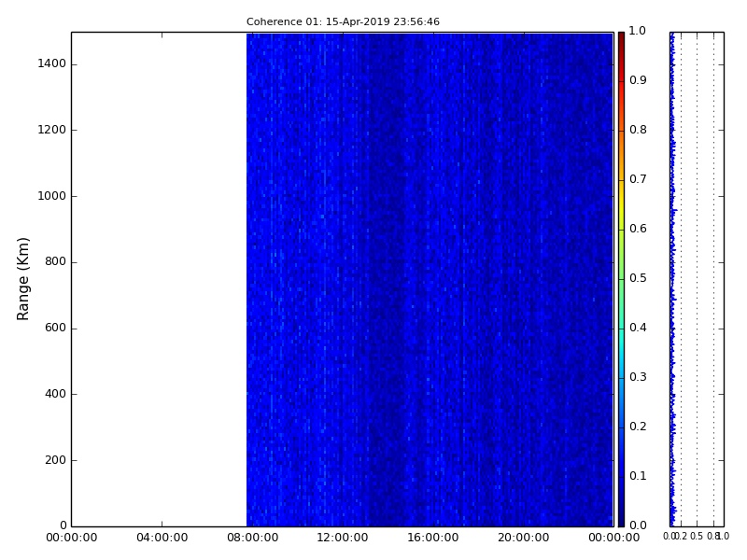The width and height of the screenshot is (747, 560).
Task: Click the colorbar 0.8 label
Action: coord(638,130)
